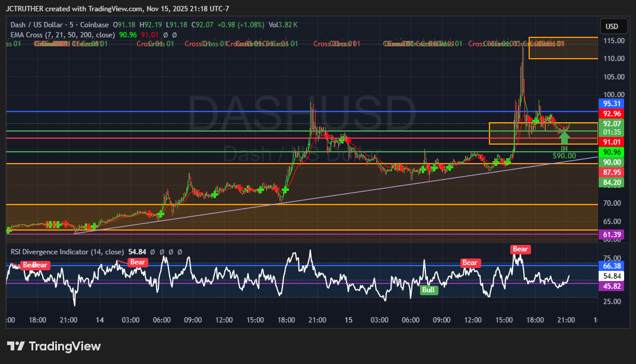Image resolution: width=636 pixels, height=364 pixels.
Task: Click the 105.00 price scale value
Action: pyautogui.click(x=613, y=77)
